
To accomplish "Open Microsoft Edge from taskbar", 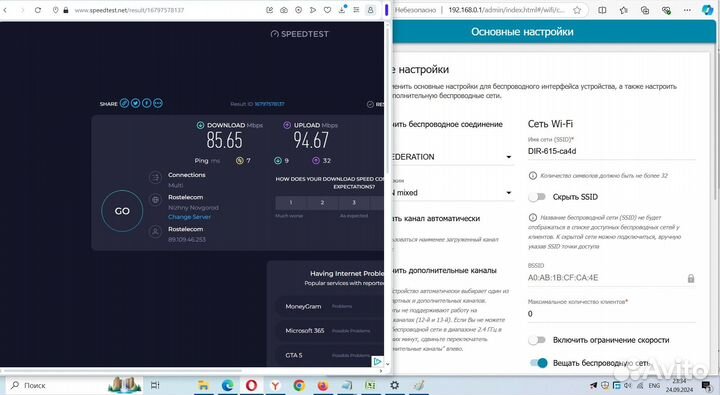I will pos(227,385).
